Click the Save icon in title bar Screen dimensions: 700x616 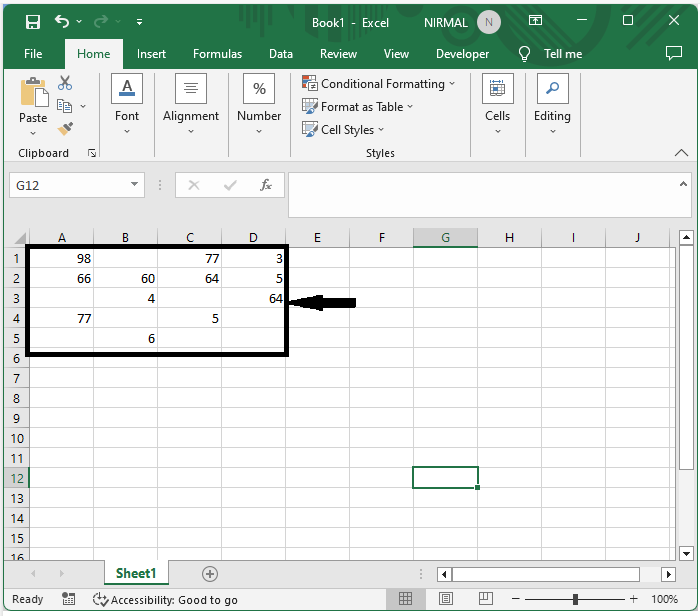click(x=32, y=21)
